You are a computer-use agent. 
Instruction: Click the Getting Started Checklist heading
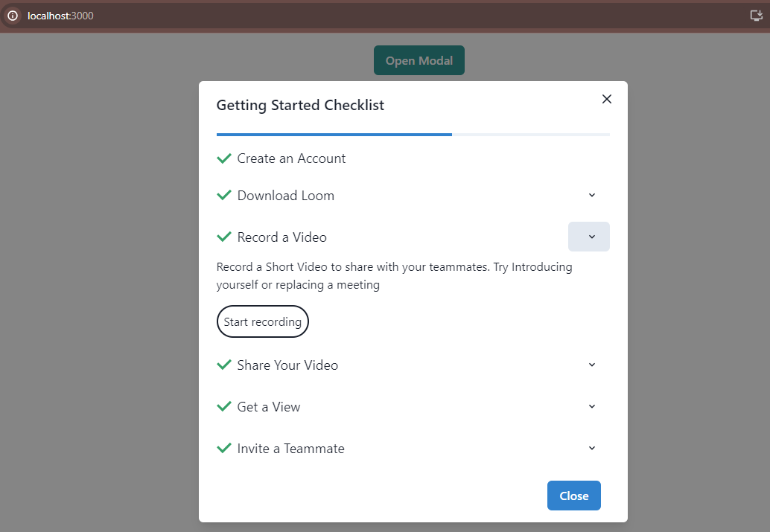click(300, 105)
